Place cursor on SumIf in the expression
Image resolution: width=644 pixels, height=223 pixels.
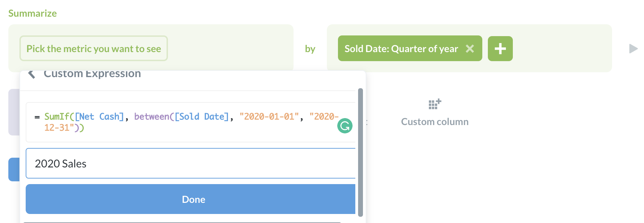pos(57,117)
